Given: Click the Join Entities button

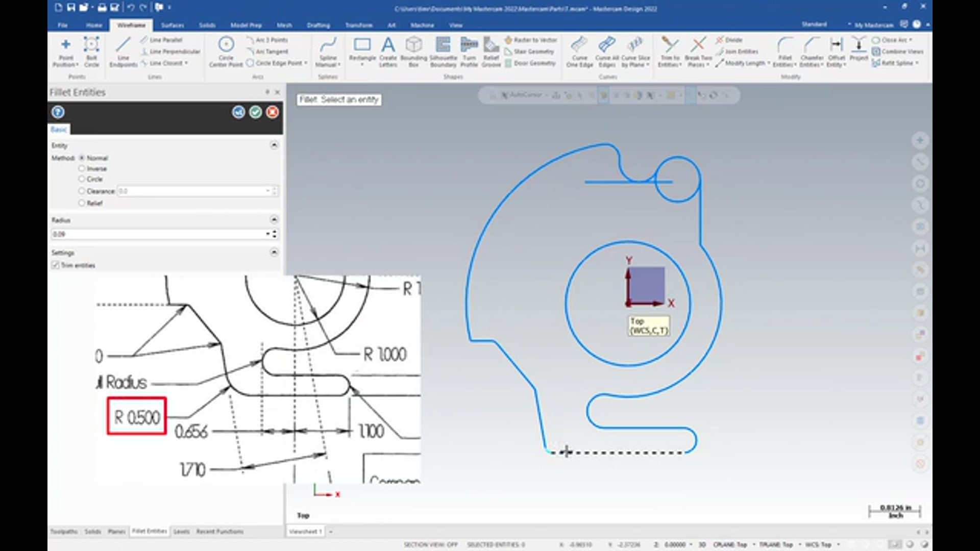Looking at the screenshot, I should tap(737, 52).
